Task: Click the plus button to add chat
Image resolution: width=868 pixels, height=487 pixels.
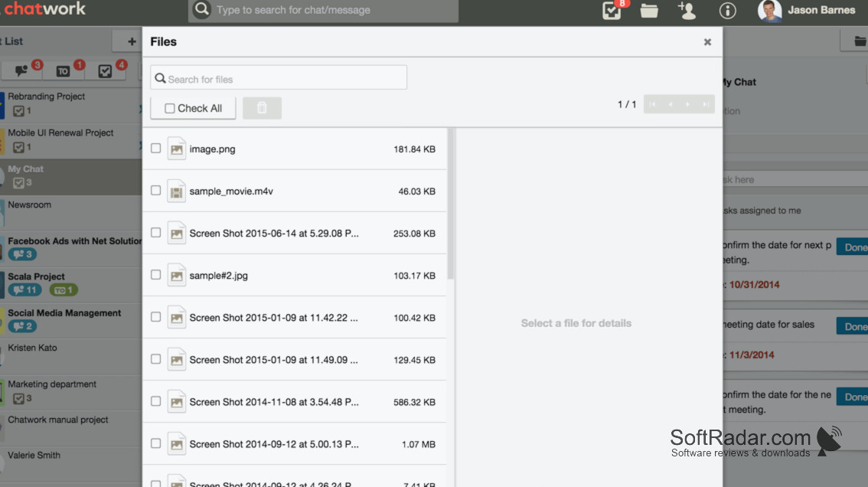Action: pos(131,41)
